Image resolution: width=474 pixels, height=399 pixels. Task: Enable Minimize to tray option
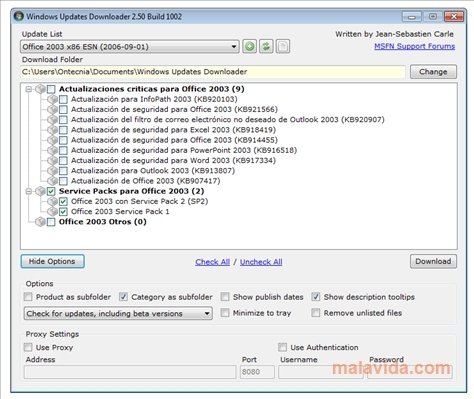pos(225,313)
